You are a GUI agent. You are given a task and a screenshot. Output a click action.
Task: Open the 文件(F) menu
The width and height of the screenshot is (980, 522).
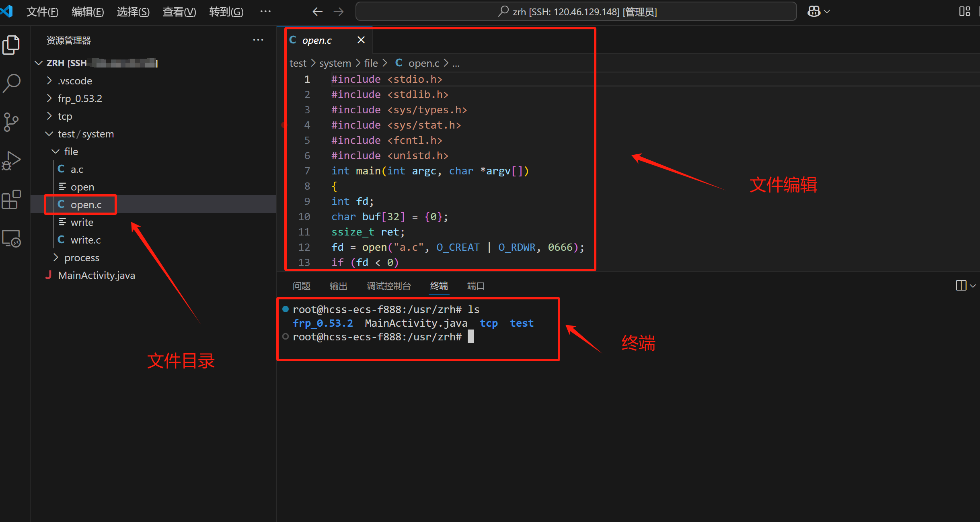point(42,12)
